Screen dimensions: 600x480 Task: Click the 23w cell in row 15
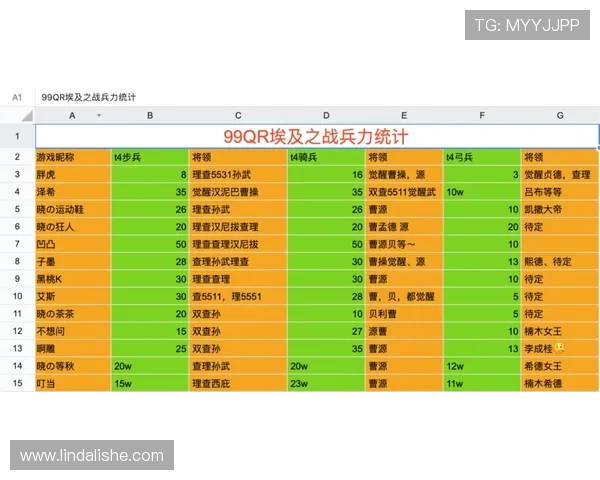tap(326, 383)
